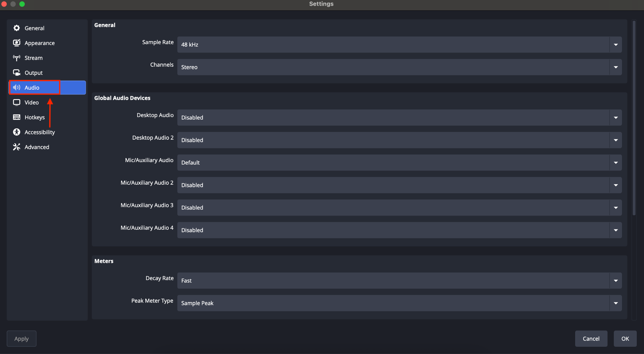This screenshot has height=354, width=644.
Task: Open Advanced settings
Action: coord(47,147)
